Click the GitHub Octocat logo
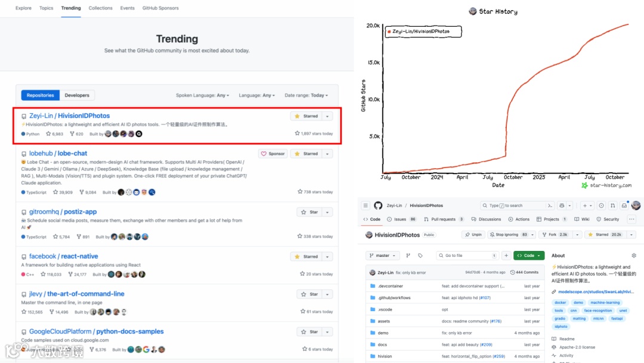644x363 pixels. click(378, 205)
